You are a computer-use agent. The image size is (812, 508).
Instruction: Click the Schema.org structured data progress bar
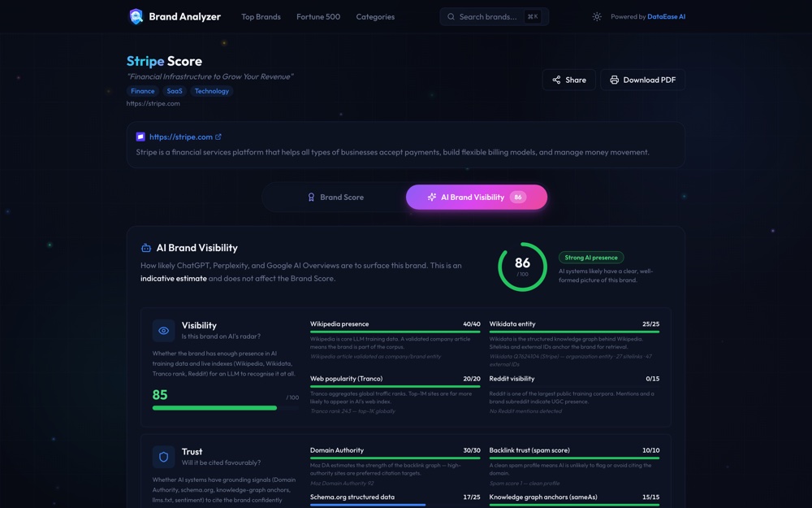(395, 505)
